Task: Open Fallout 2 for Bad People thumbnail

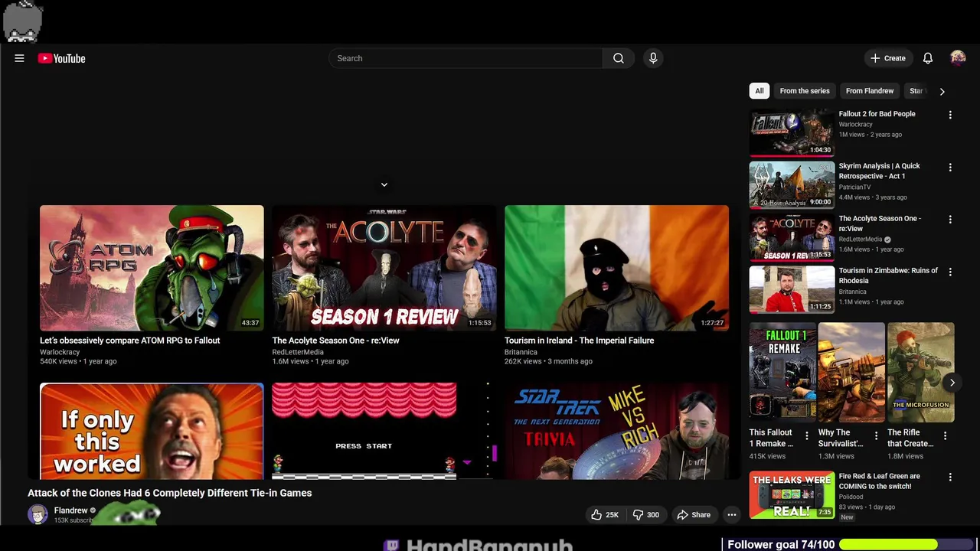Action: (792, 132)
